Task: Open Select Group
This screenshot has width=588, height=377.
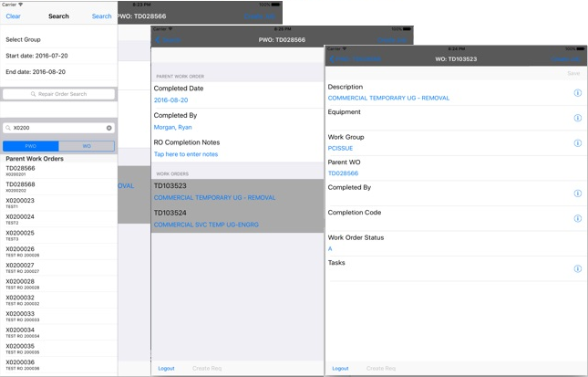Action: [59, 39]
